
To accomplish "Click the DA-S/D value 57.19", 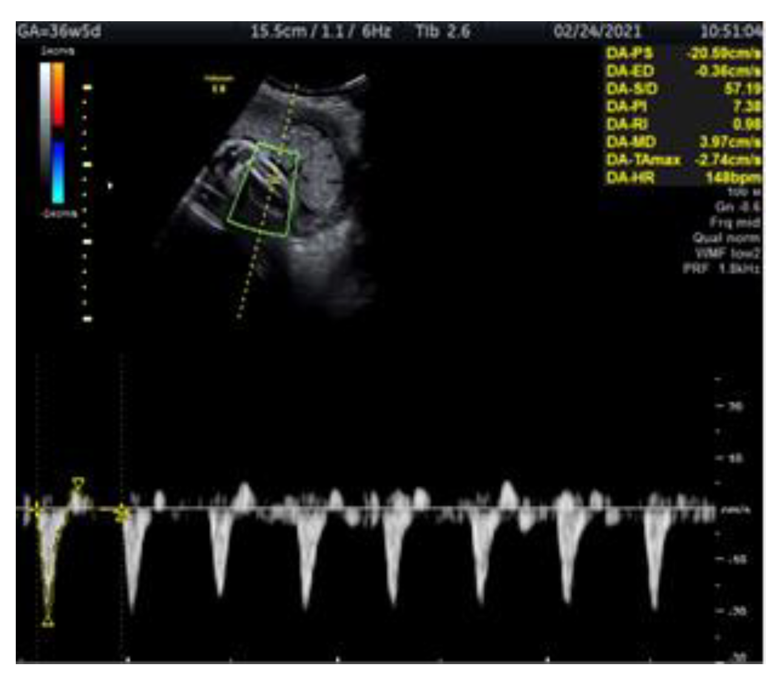I will [743, 89].
